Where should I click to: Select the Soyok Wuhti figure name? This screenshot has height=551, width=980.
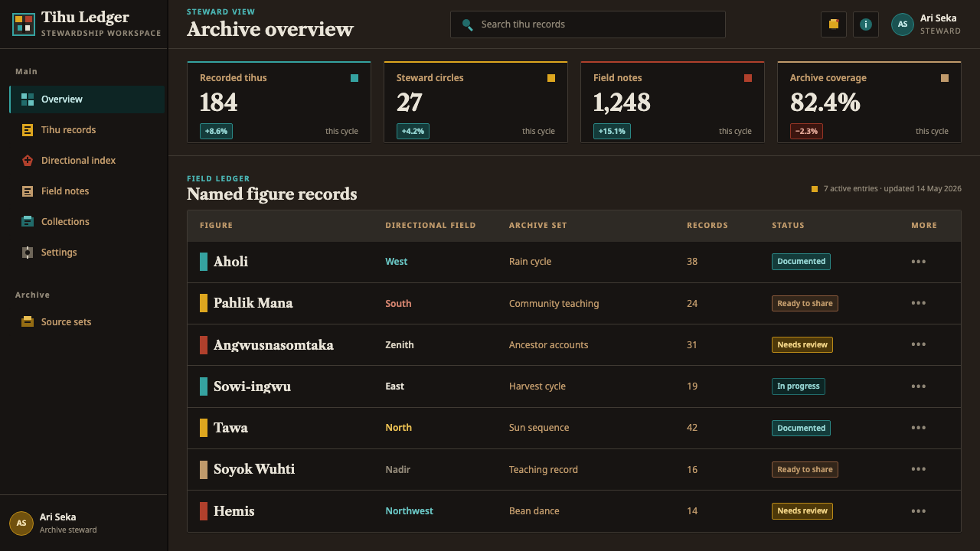(x=254, y=469)
